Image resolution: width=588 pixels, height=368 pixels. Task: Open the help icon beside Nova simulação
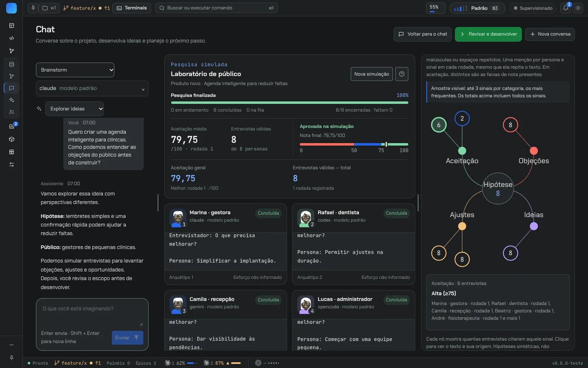[402, 74]
